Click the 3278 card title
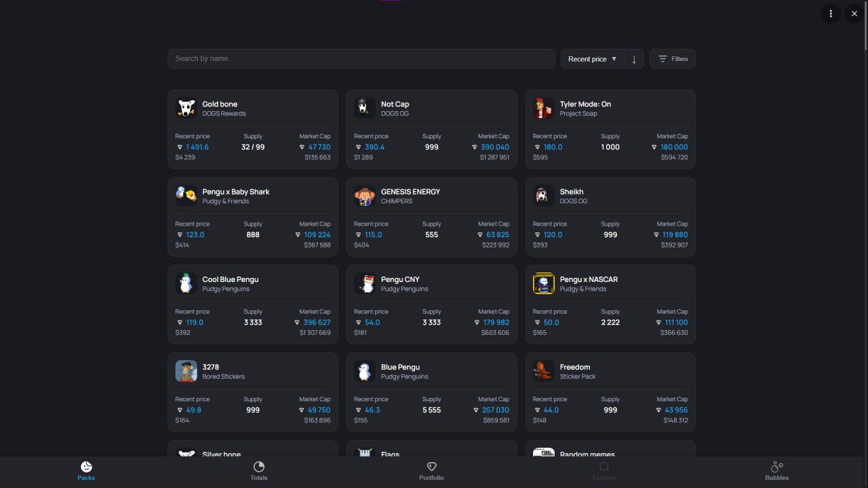Screen dimensions: 868x488 pyautogui.click(x=210, y=367)
